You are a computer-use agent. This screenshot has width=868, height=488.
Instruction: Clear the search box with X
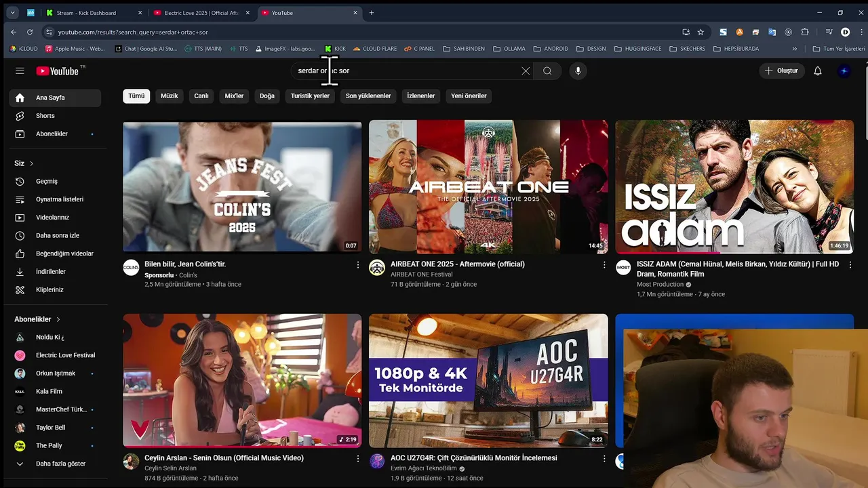pyautogui.click(x=526, y=70)
